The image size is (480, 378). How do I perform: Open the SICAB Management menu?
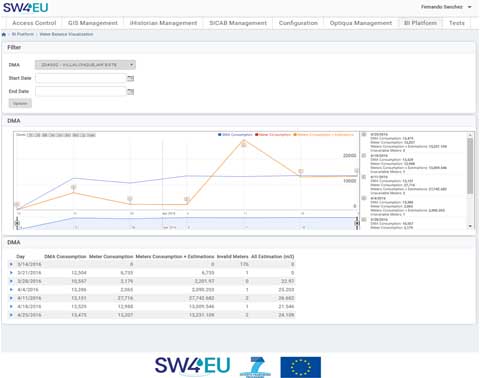click(x=238, y=23)
